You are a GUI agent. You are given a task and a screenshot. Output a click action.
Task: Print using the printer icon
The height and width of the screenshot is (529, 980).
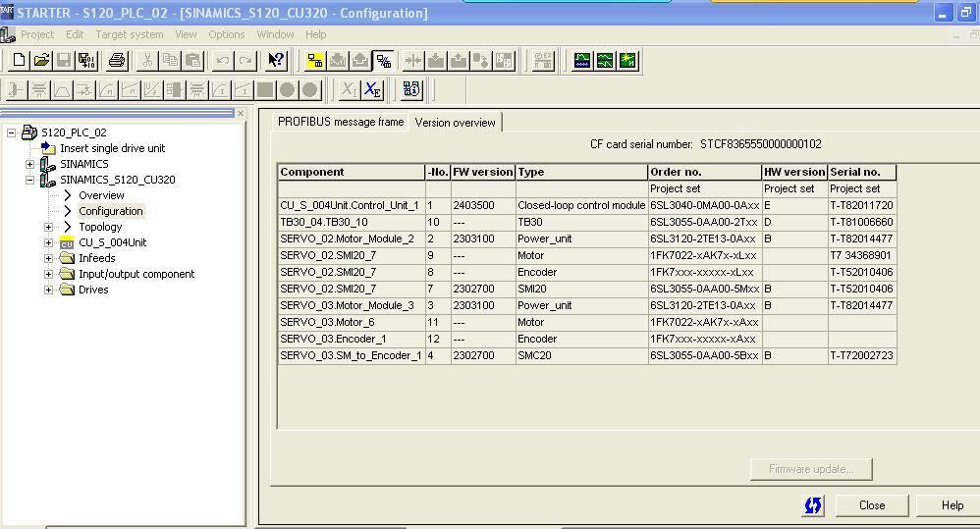pyautogui.click(x=117, y=61)
